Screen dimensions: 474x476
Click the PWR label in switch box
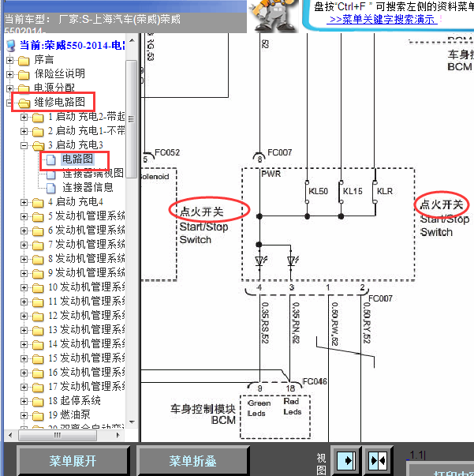(x=271, y=174)
